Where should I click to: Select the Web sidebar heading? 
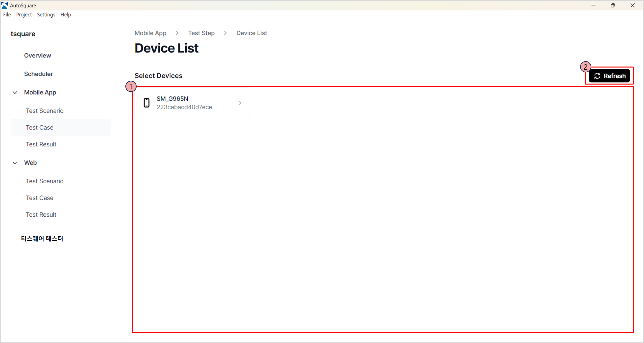pyautogui.click(x=31, y=163)
